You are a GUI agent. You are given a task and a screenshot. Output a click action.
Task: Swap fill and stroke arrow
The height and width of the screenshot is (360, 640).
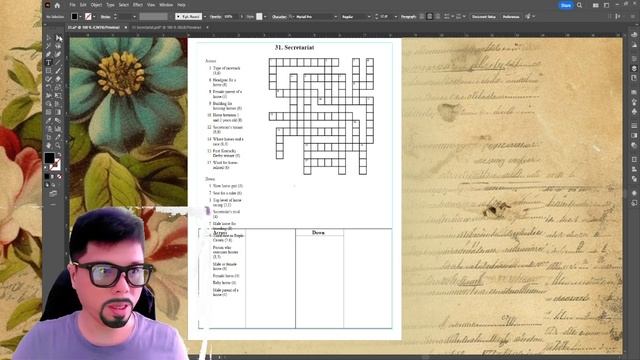point(59,154)
